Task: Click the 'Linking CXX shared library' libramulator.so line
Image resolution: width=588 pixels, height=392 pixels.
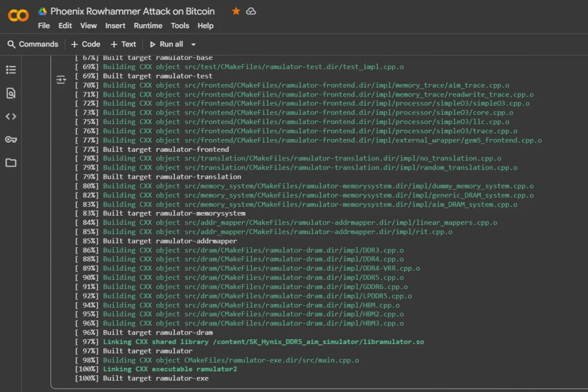Action: point(249,342)
